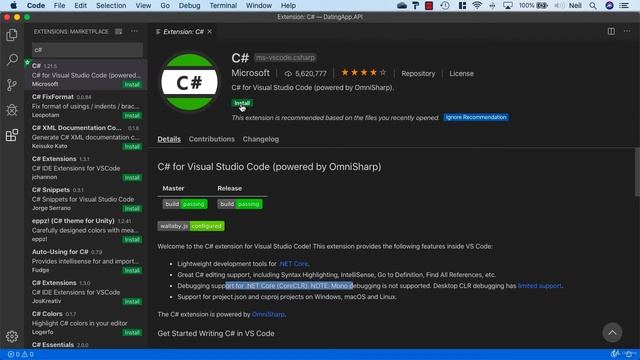Viewport: 640px width, 360px height.
Task: Click the ms-vscode.csharp identifier label
Action: click(x=285, y=58)
